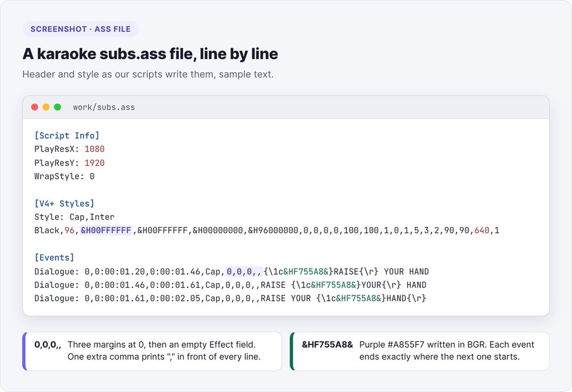Click &HF755A8& before RAISE in first Dialogue line
Screen dimensions: 572x392
tap(305, 272)
